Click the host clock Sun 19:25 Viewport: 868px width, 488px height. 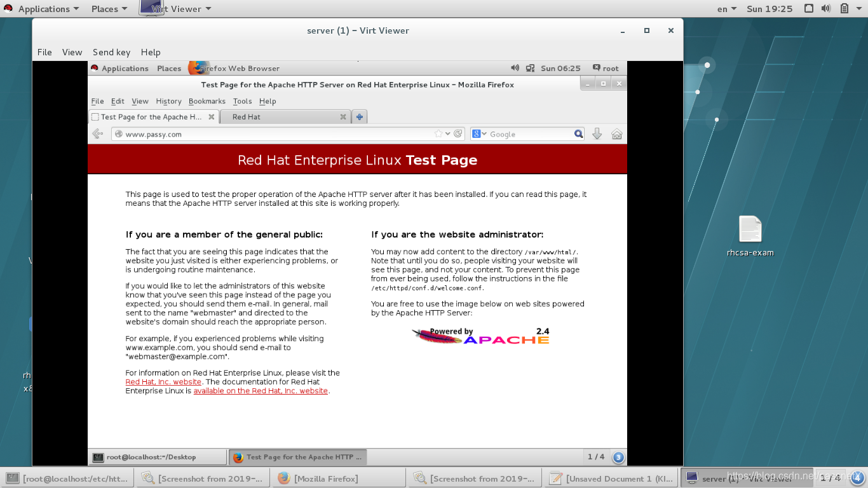pyautogui.click(x=770, y=9)
